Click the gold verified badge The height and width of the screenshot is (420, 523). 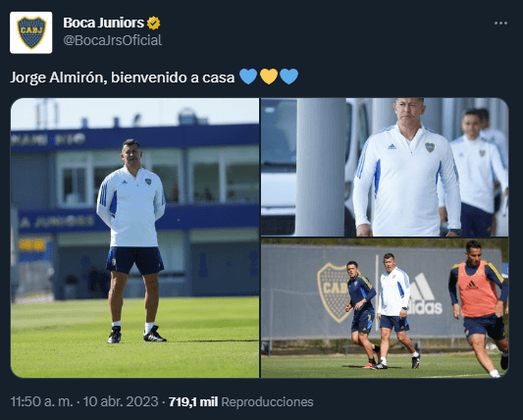coord(154,23)
